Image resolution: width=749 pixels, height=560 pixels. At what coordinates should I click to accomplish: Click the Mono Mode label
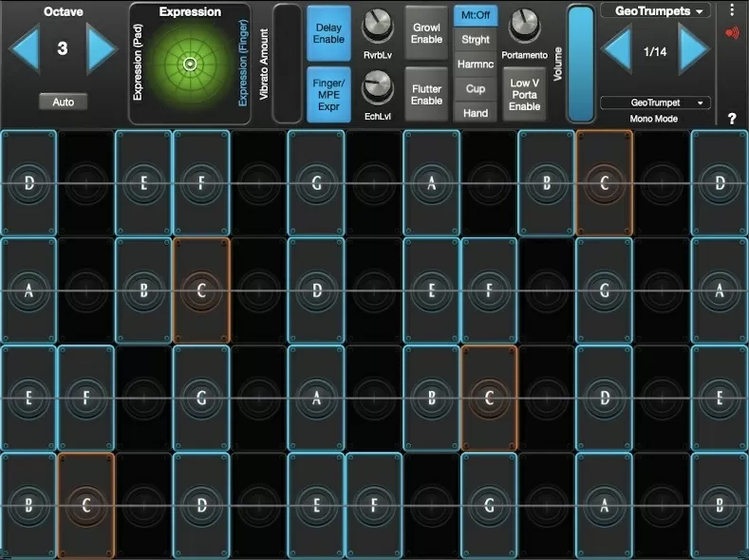point(653,119)
